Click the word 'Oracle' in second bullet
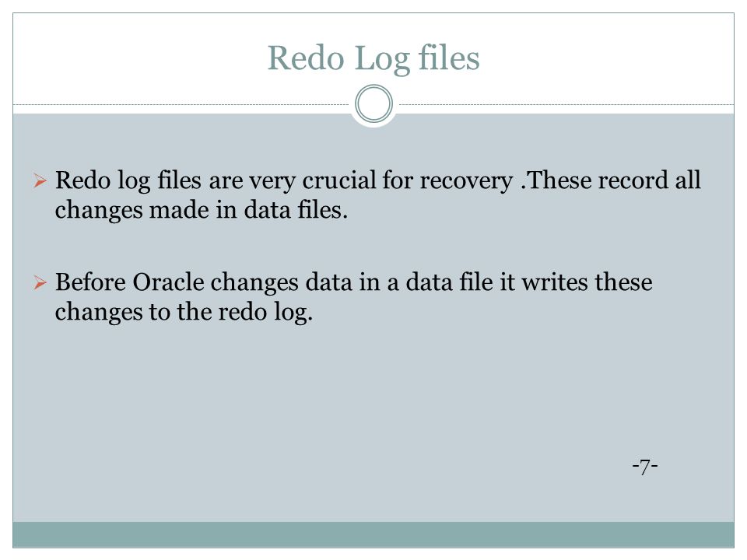 tap(168, 282)
